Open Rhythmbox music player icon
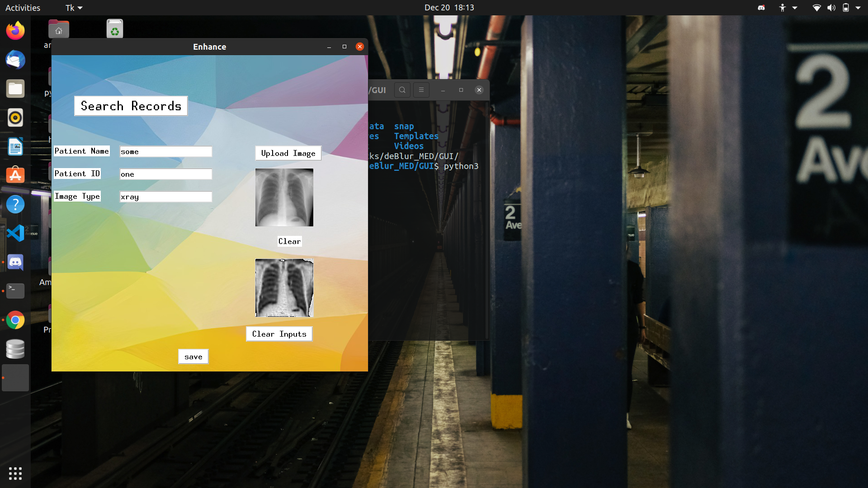The image size is (868, 488). click(15, 117)
